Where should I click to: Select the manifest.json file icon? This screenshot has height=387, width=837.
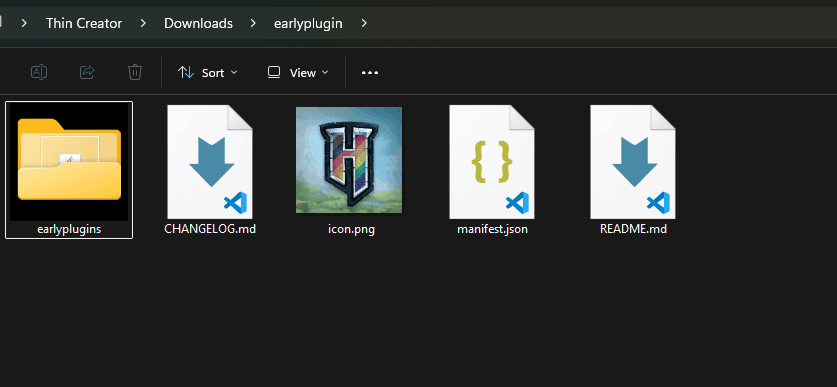pos(492,162)
